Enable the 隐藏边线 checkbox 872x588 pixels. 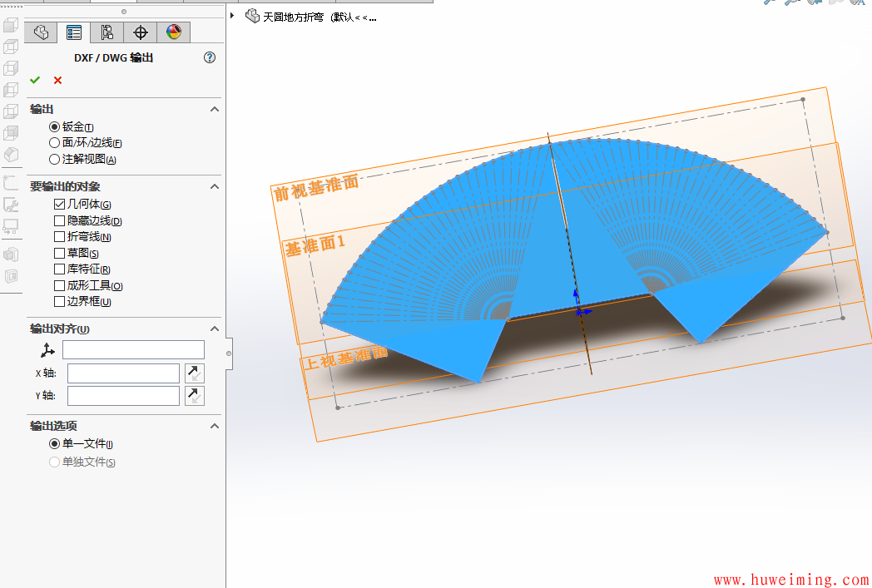59,220
